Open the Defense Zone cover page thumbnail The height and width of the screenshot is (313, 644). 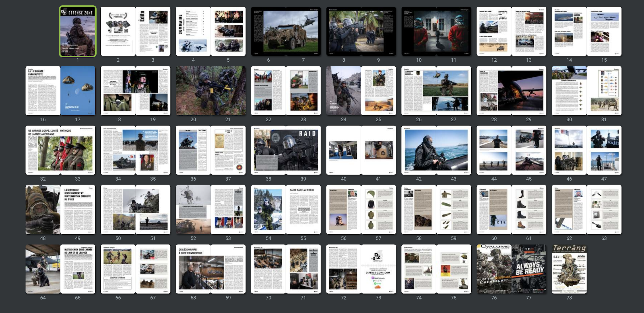click(x=78, y=31)
